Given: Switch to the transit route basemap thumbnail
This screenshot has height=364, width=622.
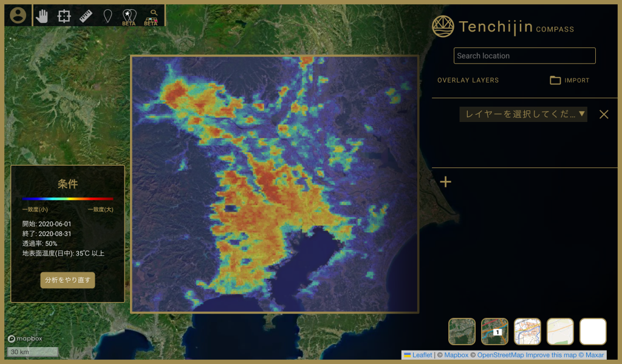Looking at the screenshot, I should click(494, 331).
